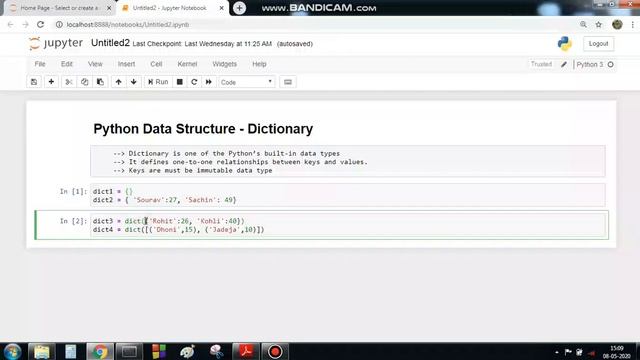Viewport: 640px width, 360px height.
Task: Open the Insert menu
Action: point(127,64)
